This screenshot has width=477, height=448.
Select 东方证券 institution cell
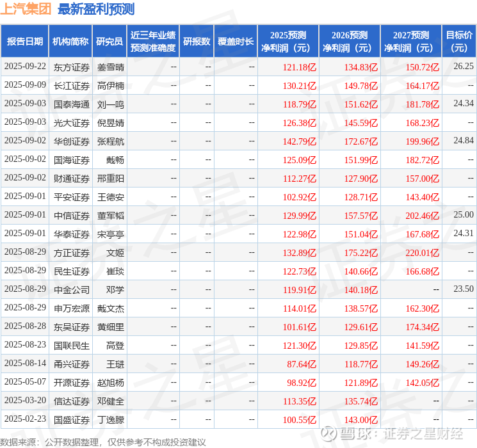coord(72,67)
